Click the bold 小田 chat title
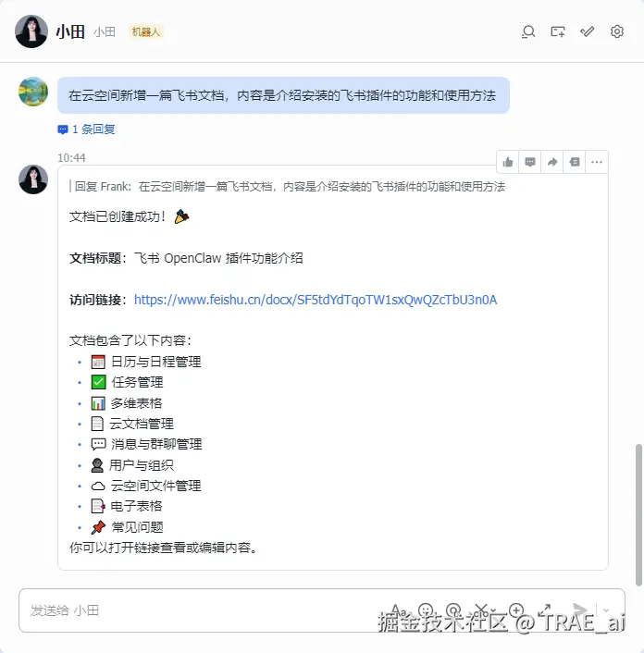This screenshot has width=644, height=653. (70, 32)
